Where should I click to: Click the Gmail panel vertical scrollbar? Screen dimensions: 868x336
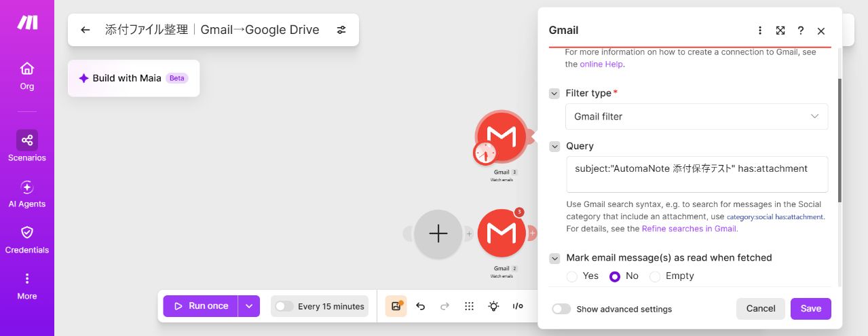point(839,141)
